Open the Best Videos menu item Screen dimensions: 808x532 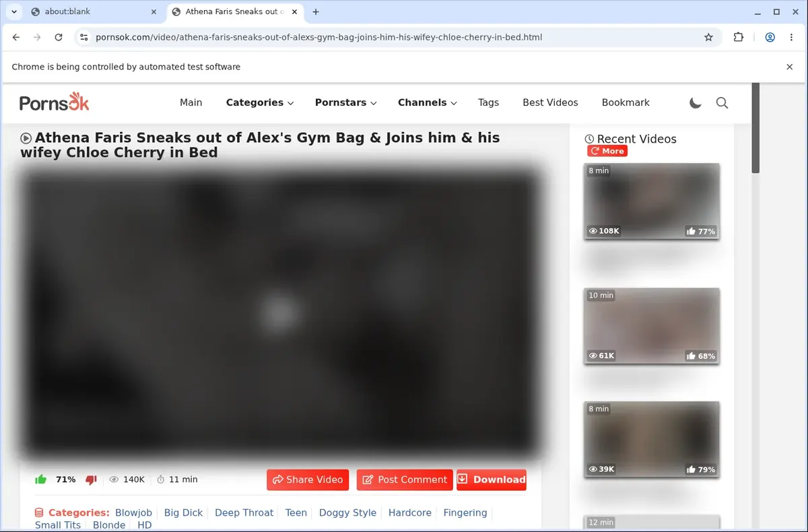tap(550, 102)
